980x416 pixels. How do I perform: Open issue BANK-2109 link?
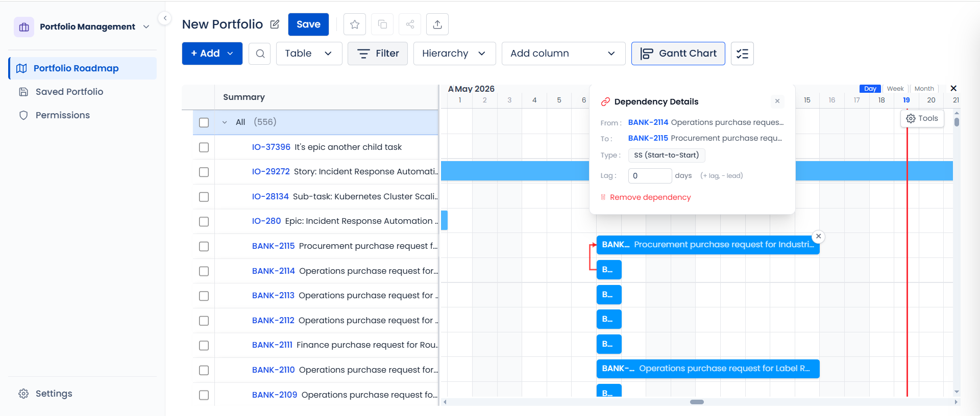pyautogui.click(x=275, y=395)
